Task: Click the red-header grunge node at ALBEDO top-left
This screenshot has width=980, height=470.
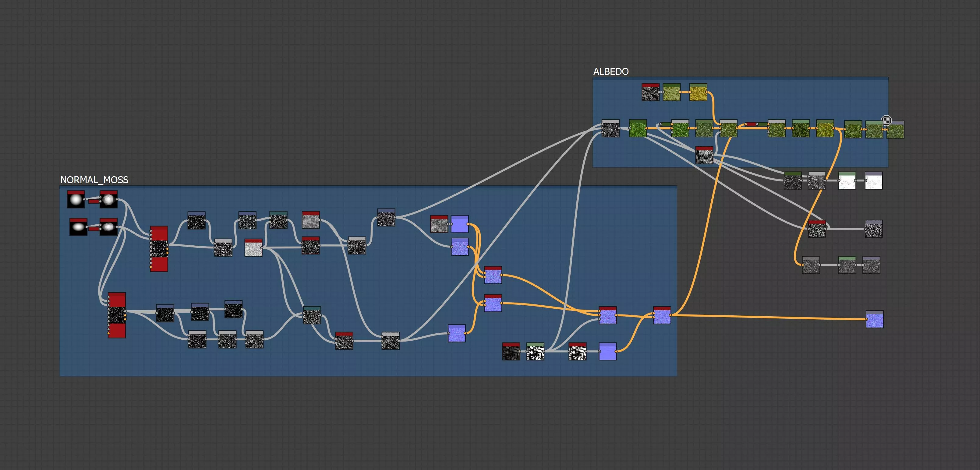Action: point(650,93)
